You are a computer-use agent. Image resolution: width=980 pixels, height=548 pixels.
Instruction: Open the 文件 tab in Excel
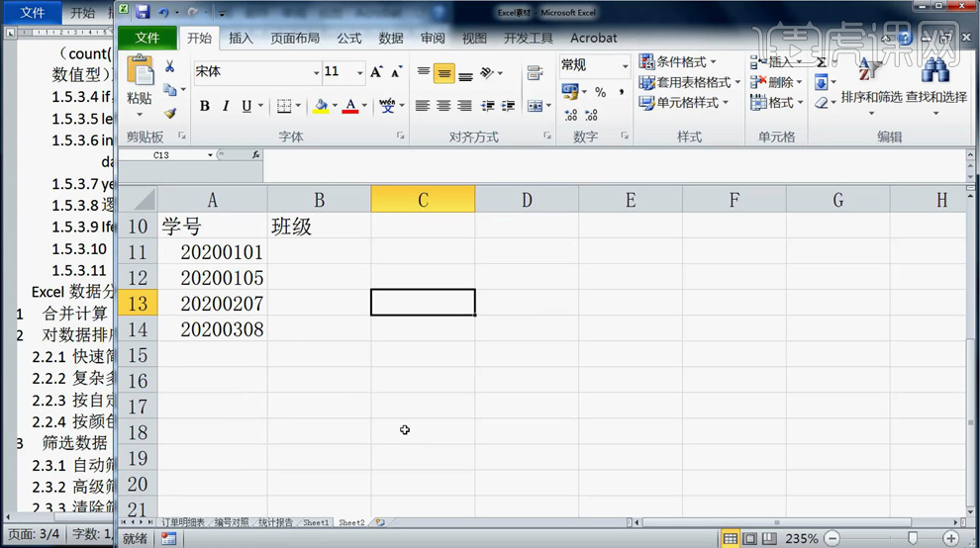(x=147, y=39)
